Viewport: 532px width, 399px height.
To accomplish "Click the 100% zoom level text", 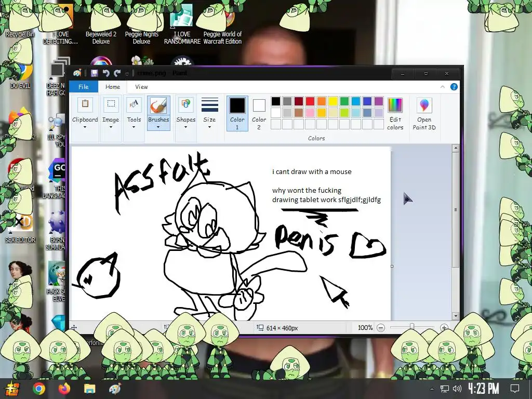I will 365,328.
